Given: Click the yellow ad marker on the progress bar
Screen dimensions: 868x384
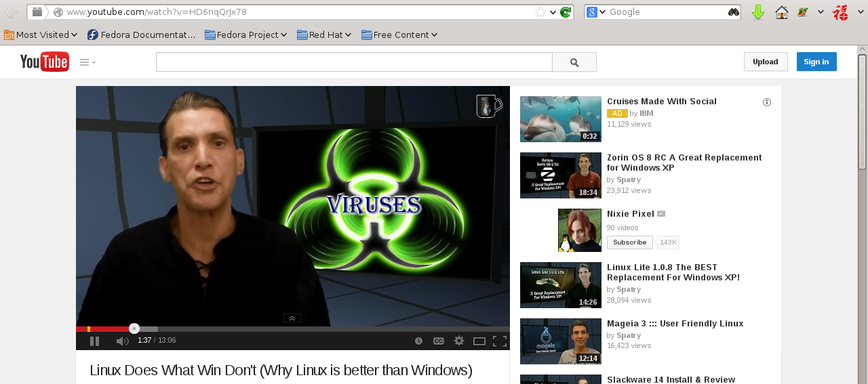Looking at the screenshot, I should tap(89, 329).
